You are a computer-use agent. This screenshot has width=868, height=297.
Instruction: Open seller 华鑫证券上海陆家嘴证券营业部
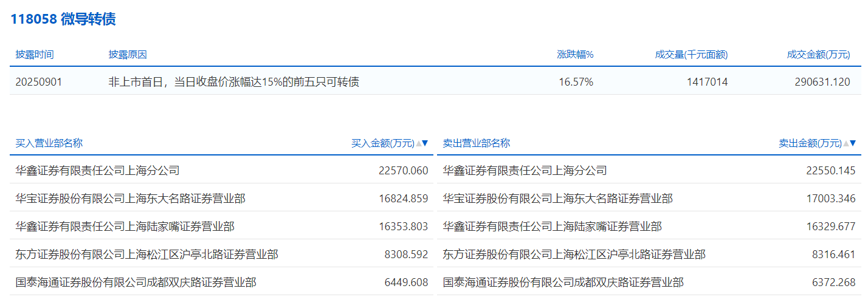click(552, 227)
